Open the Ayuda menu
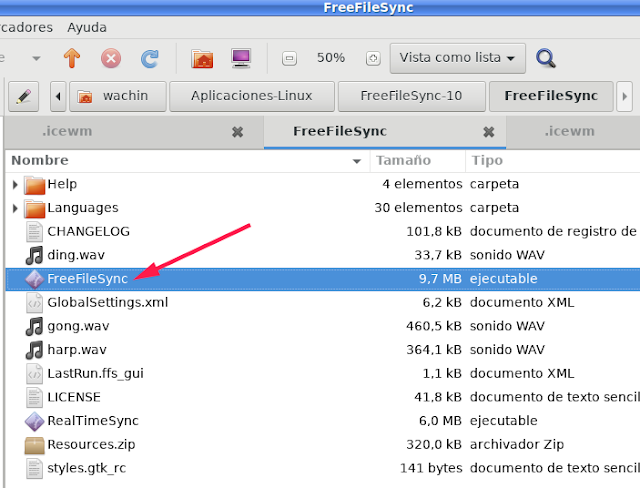Screen dimensions: 640x488 (87, 27)
